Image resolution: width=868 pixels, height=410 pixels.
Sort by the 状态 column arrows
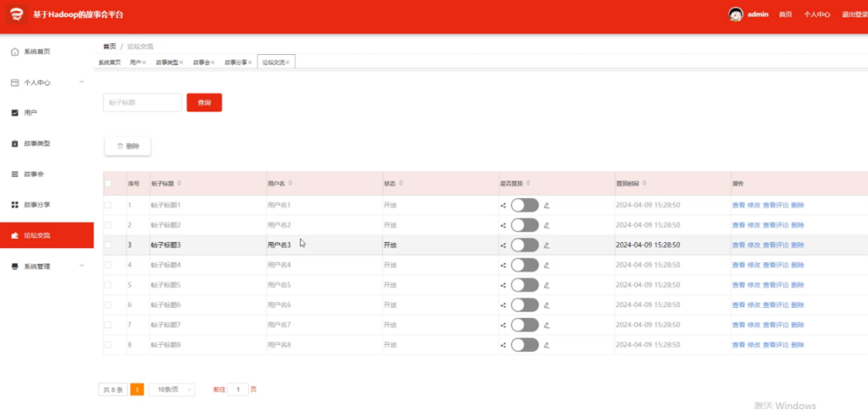tap(401, 183)
